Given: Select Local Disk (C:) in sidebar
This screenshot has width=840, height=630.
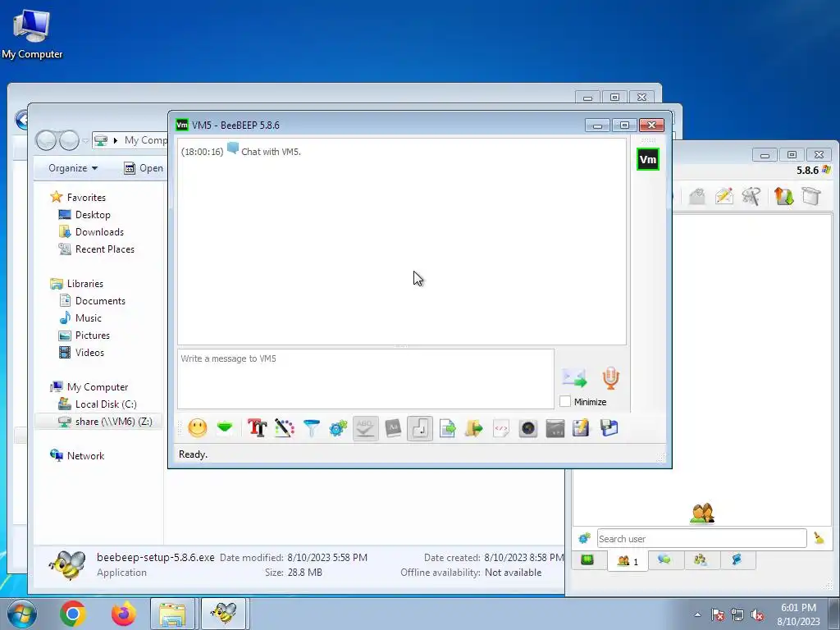Looking at the screenshot, I should [x=106, y=404].
